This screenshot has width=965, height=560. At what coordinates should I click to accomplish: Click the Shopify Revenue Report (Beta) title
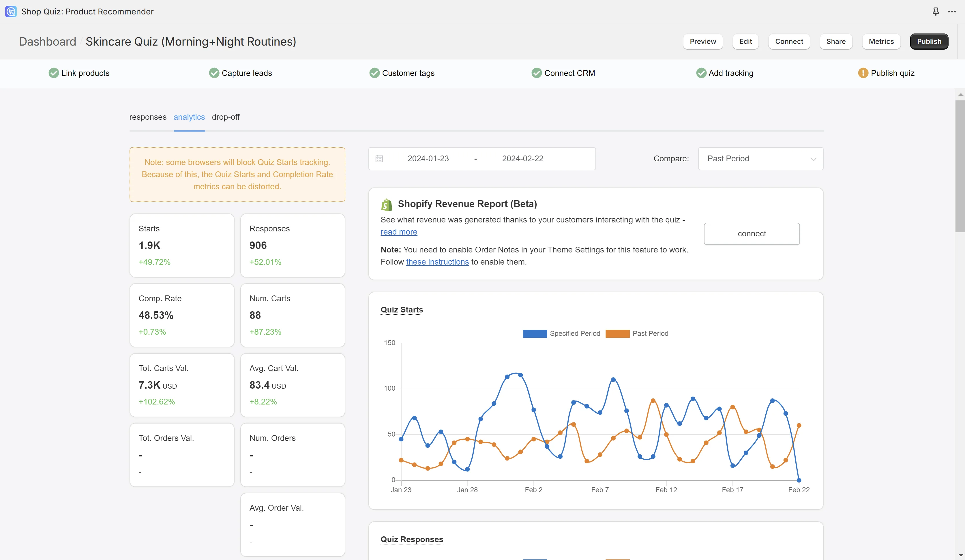467,204
